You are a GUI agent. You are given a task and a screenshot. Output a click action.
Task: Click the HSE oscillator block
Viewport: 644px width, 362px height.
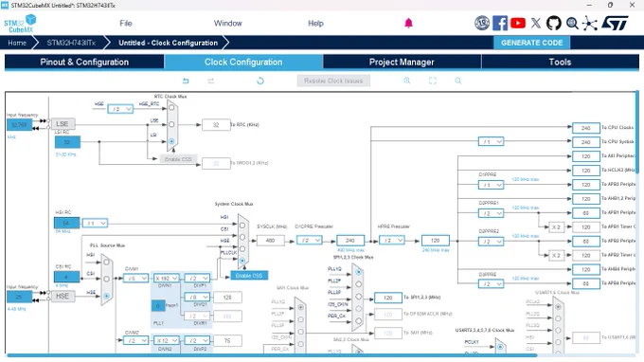coord(63,296)
